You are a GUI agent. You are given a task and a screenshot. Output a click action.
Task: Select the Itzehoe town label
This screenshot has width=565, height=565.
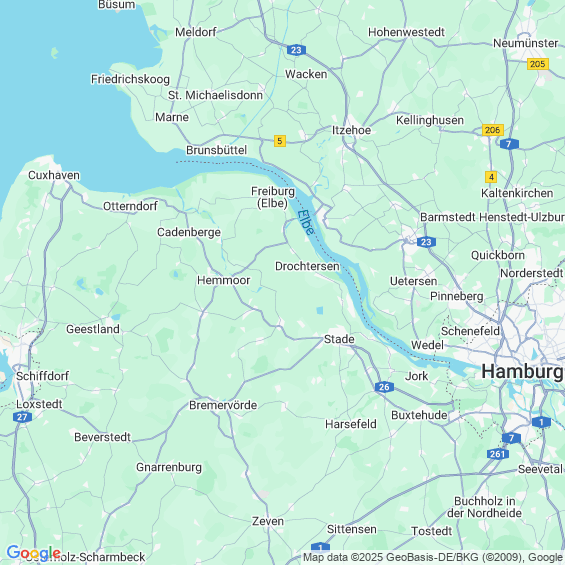pos(351,130)
